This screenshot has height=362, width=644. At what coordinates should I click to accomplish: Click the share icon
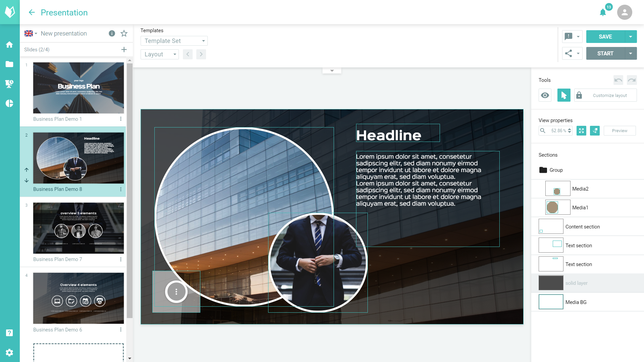pos(568,53)
